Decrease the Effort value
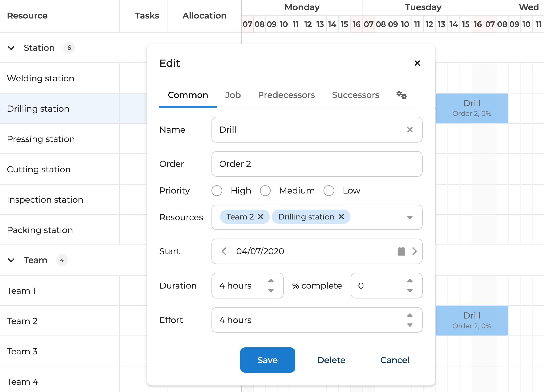The height and width of the screenshot is (392, 544). (410, 325)
